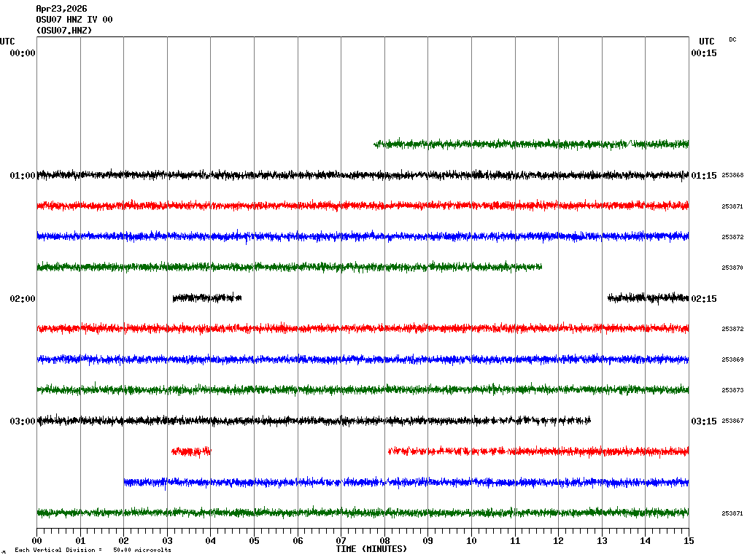Click the (OSU07.HNZ) channel label
The width and height of the screenshot is (747, 560).
(64, 31)
